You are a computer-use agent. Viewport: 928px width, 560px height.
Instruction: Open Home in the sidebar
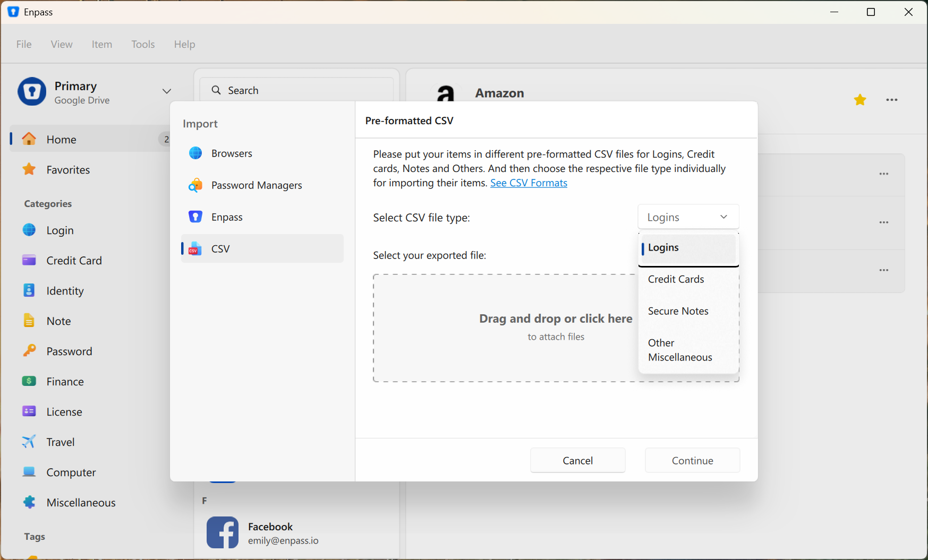(90, 139)
